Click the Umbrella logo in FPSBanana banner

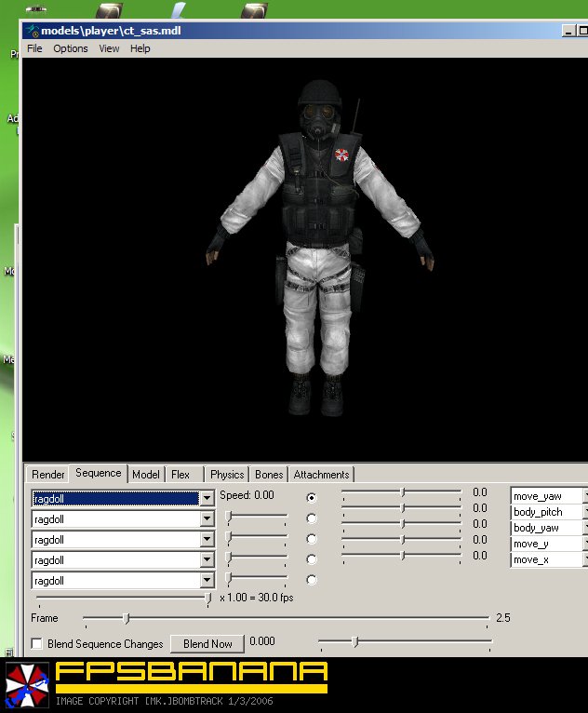(x=27, y=685)
